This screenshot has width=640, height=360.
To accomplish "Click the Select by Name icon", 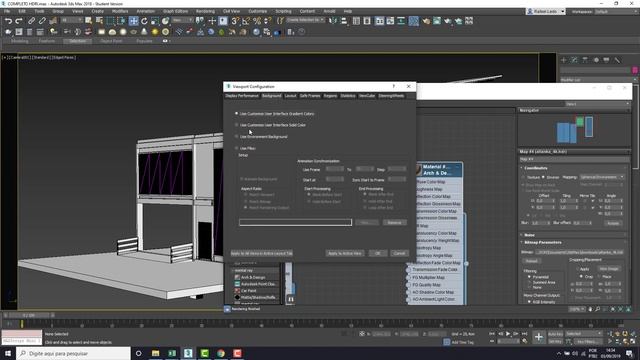I will point(99,21).
